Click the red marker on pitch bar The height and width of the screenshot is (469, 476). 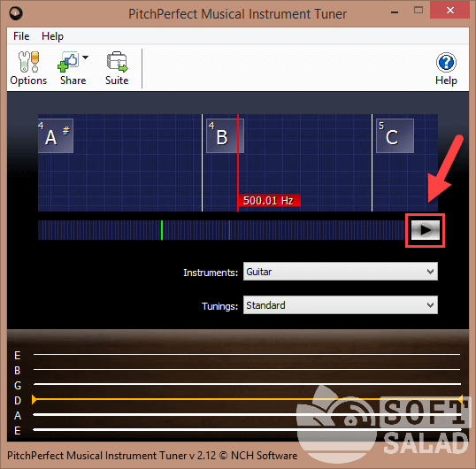229,230
